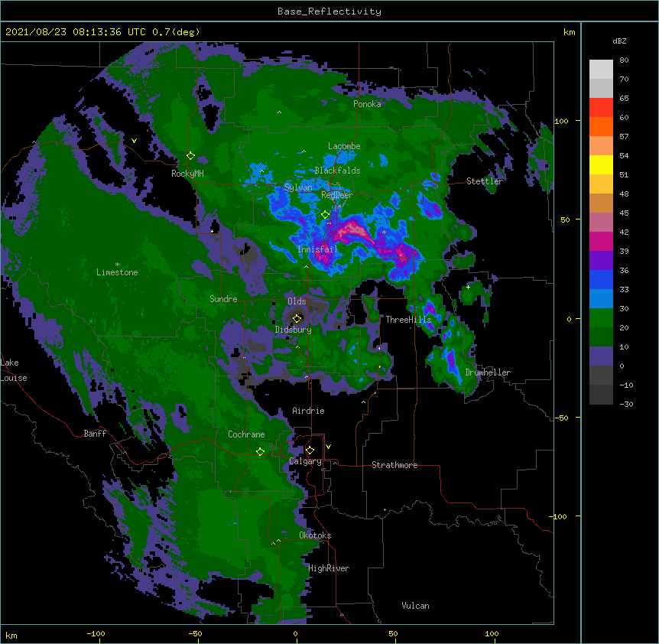Image resolution: width=659 pixels, height=644 pixels.
Task: Click the Didsbury label
Action: [294, 330]
